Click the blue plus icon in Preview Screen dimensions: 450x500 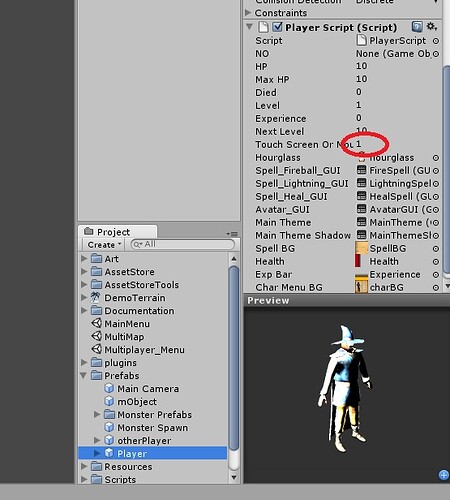[444, 475]
